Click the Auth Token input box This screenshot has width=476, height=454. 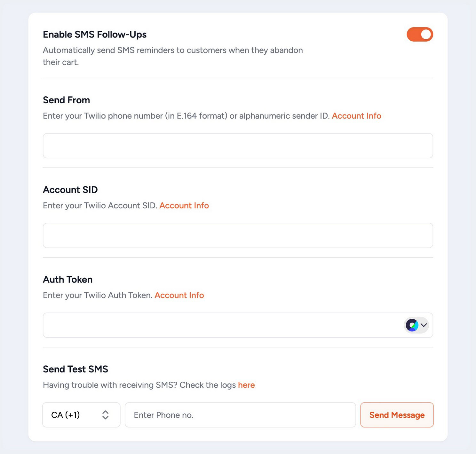coord(224,325)
